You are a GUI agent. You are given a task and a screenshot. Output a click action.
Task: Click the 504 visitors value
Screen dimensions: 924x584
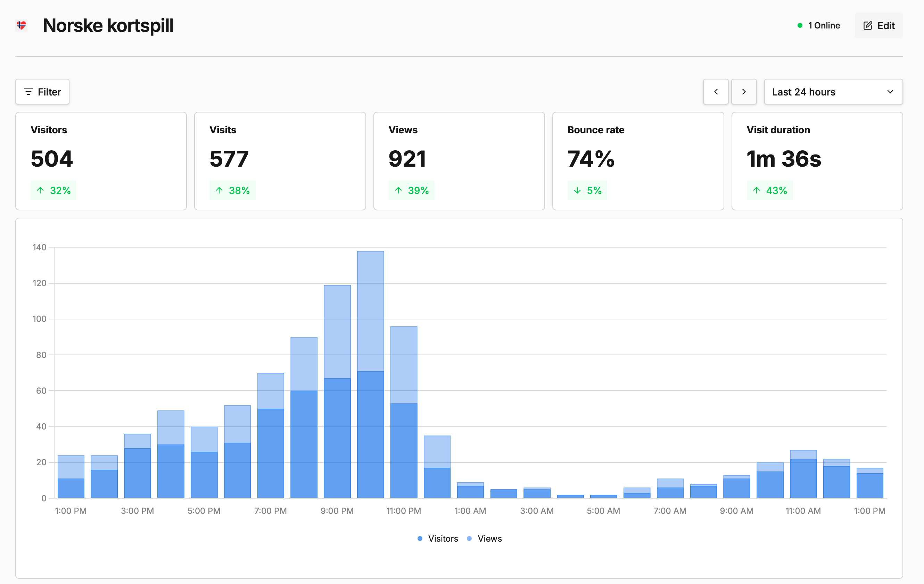tap(52, 159)
